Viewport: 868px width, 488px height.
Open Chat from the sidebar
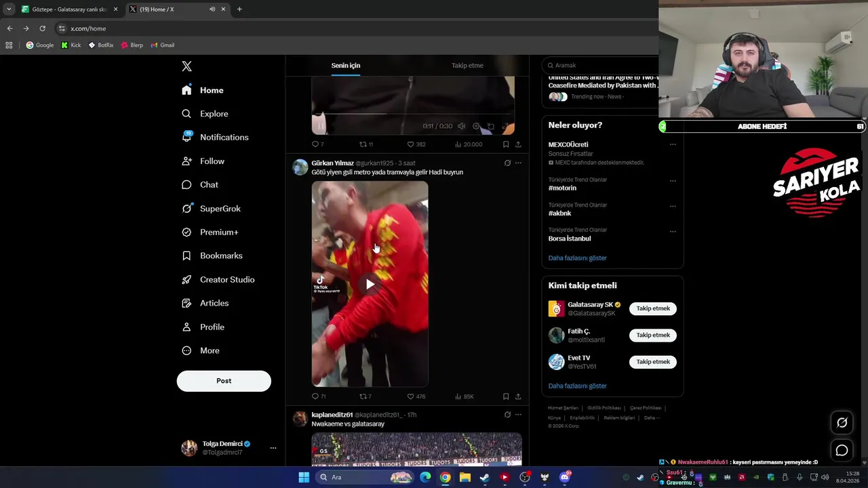pyautogui.click(x=200, y=184)
